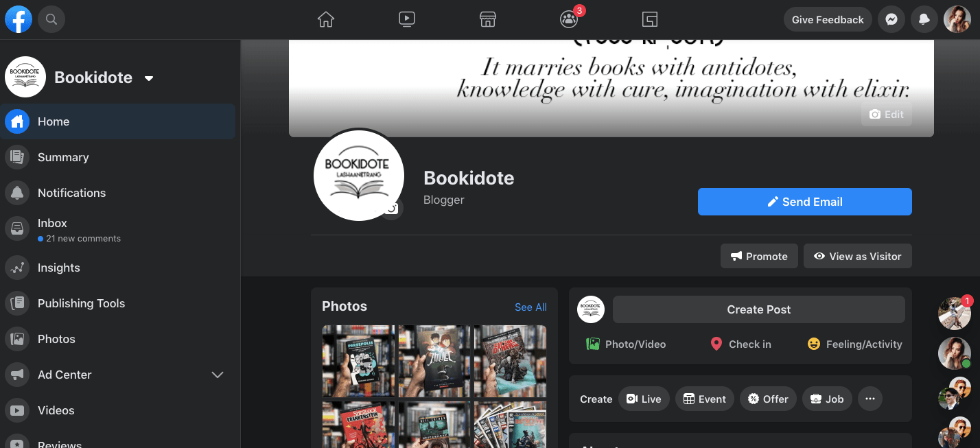Expand the Ad Center section
980x448 pixels.
[218, 375]
